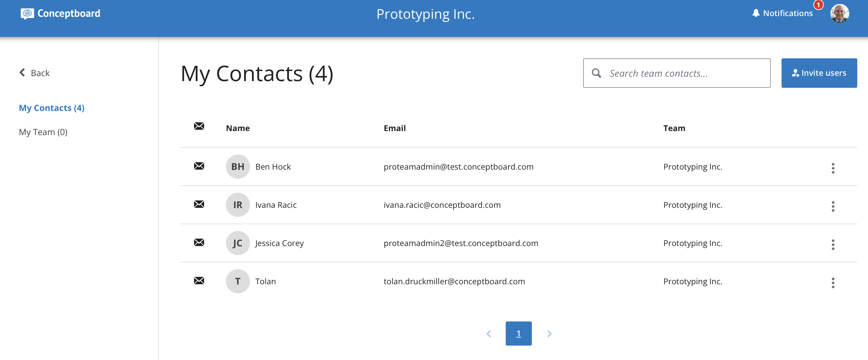Click the Search team contacts field

[677, 73]
